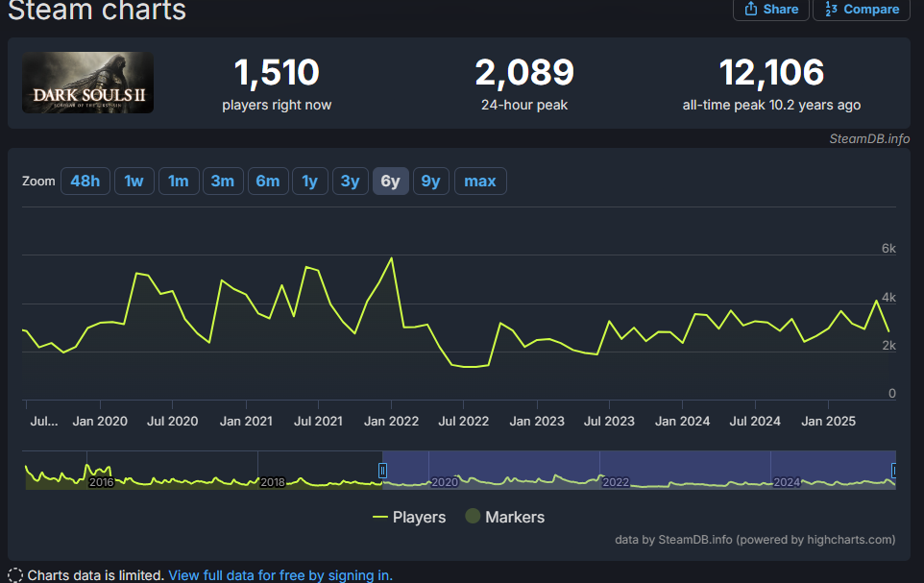Click the SteamDB.info credit text

(869, 138)
